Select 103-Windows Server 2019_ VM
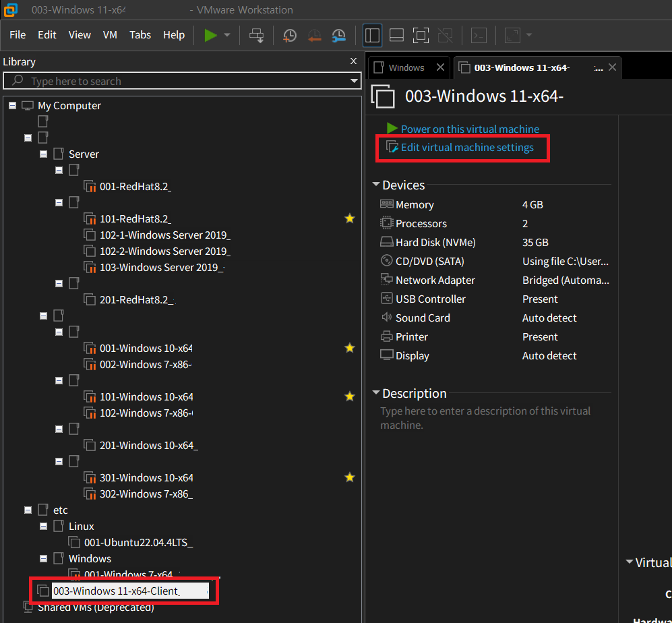Viewport: 672px width, 623px height. click(x=162, y=267)
